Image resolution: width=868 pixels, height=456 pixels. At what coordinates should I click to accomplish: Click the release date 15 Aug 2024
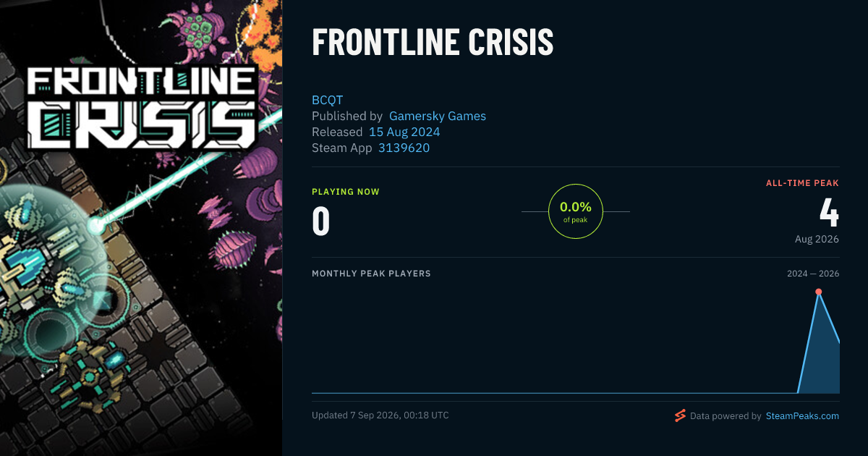click(404, 132)
